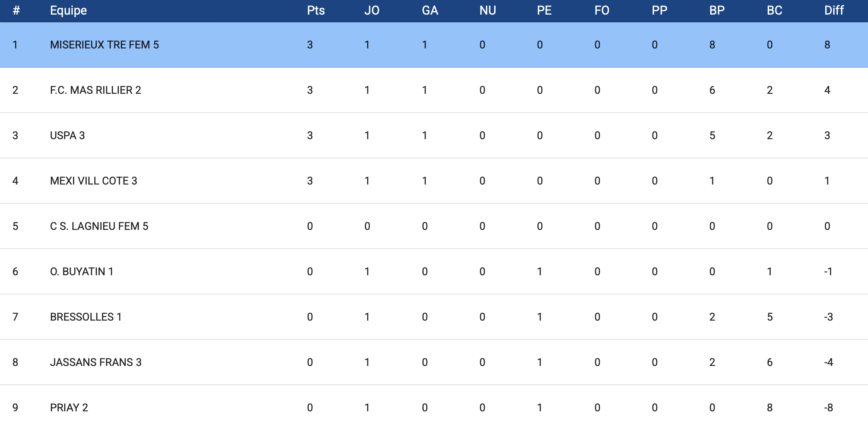
Task: Click the PP column header
Action: 659,10
